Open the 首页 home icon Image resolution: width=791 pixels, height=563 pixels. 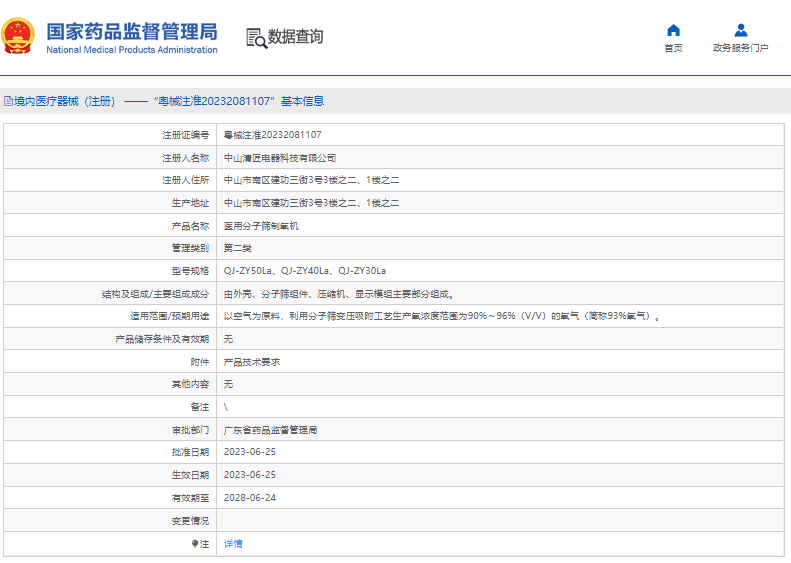673,30
